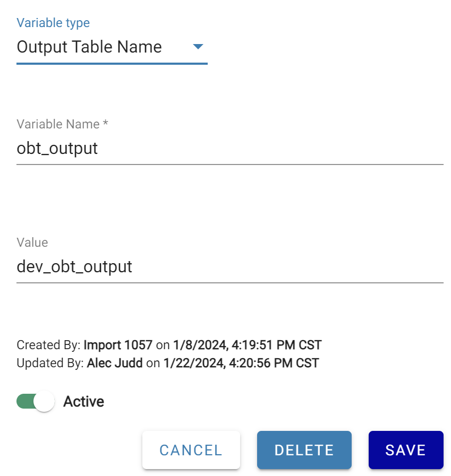Click the creator name 'Import 1057'
451x476 pixels.
[x=118, y=345]
